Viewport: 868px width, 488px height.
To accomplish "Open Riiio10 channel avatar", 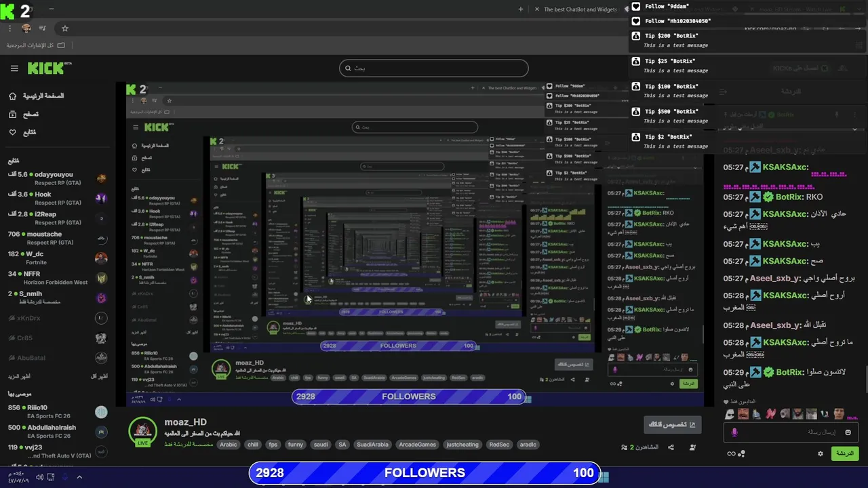I will point(101,411).
